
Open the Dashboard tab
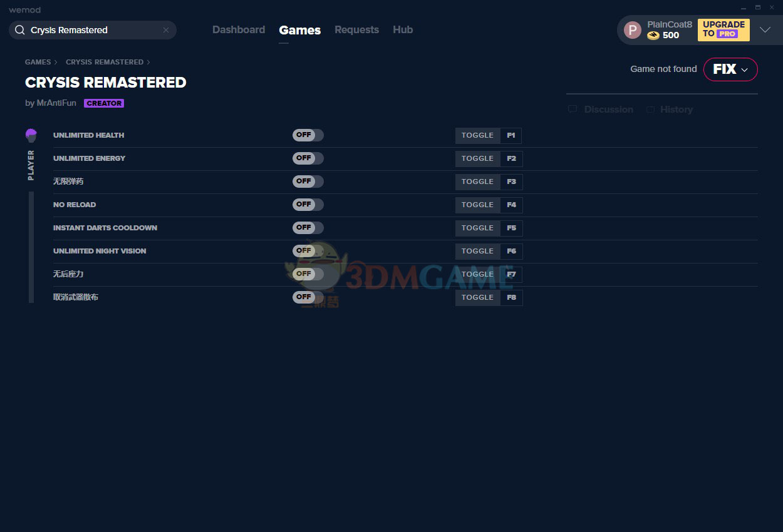pyautogui.click(x=239, y=30)
